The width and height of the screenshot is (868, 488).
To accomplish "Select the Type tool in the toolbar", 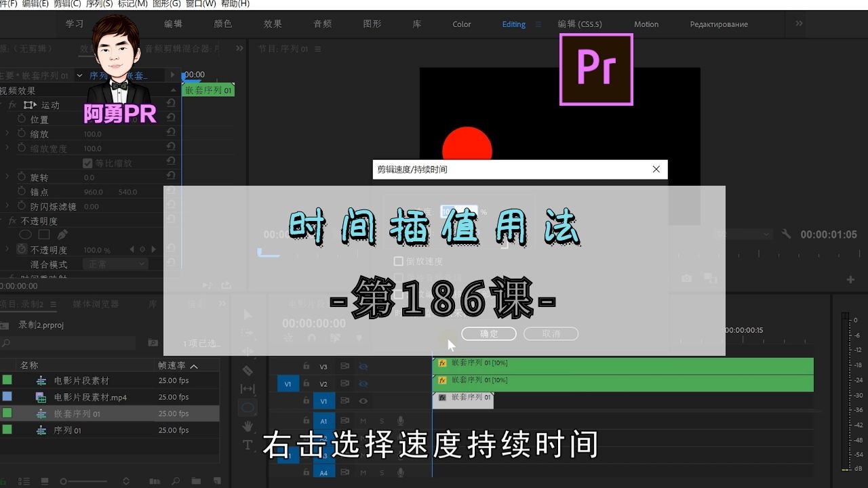I will pyautogui.click(x=248, y=445).
